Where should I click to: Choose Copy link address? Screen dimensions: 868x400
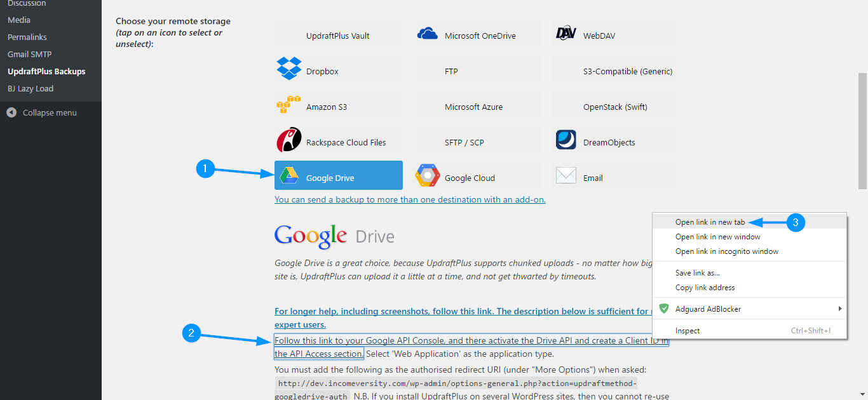(x=750, y=288)
